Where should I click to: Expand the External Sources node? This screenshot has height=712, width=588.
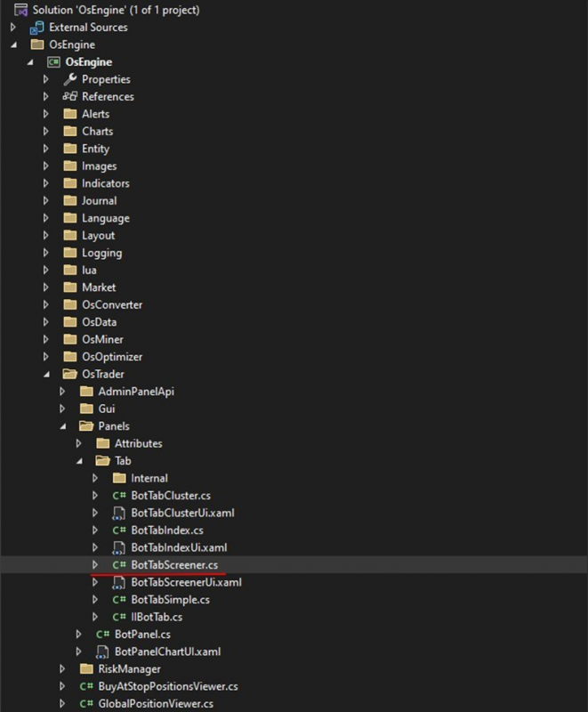[x=13, y=28]
